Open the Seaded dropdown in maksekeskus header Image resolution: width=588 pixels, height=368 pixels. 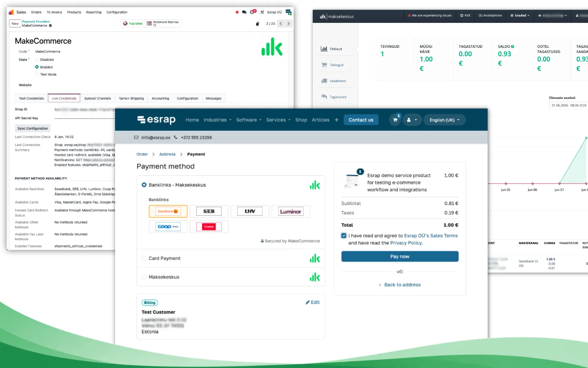pyautogui.click(x=520, y=15)
